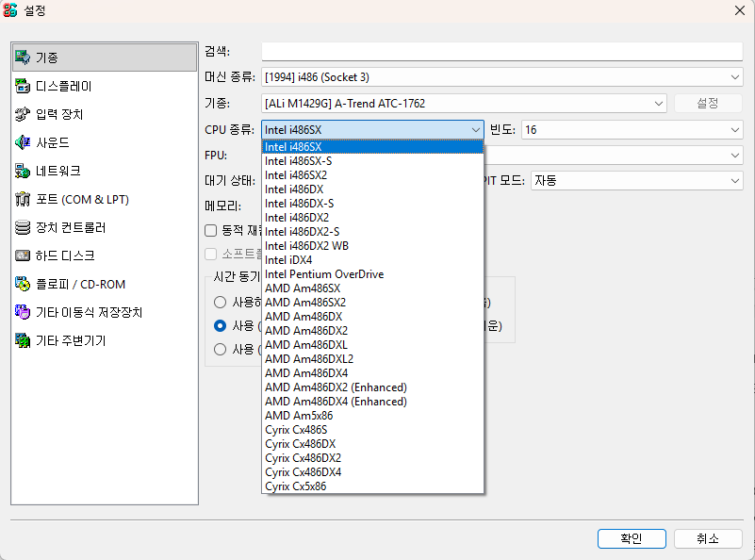
Task: Select the first 시간 동기화 radio option
Action: click(x=220, y=302)
